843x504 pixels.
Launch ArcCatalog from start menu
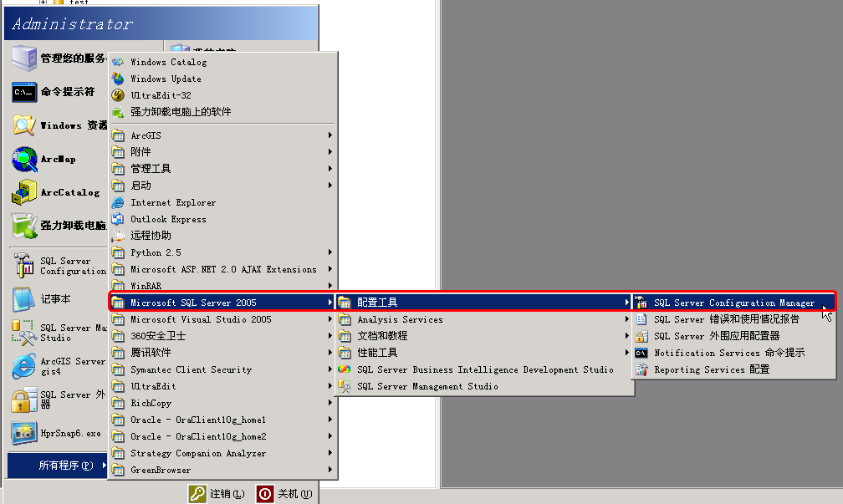pyautogui.click(x=59, y=192)
